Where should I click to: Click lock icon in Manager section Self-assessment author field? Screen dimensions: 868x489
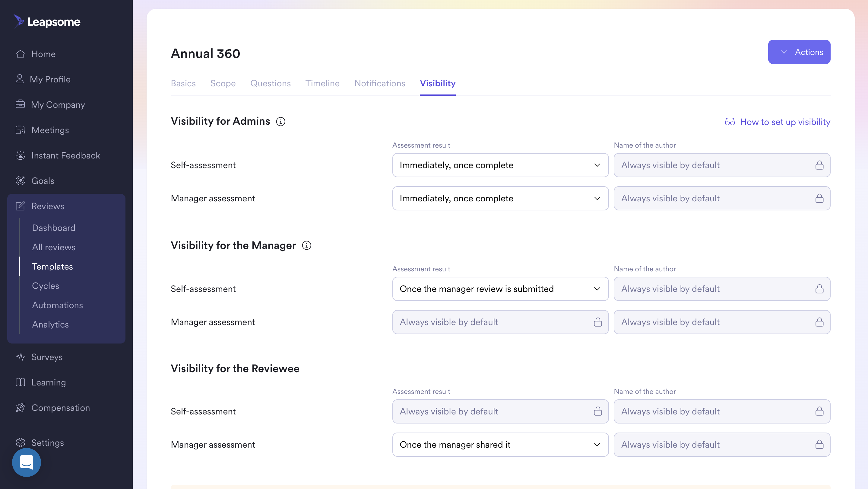click(x=819, y=289)
